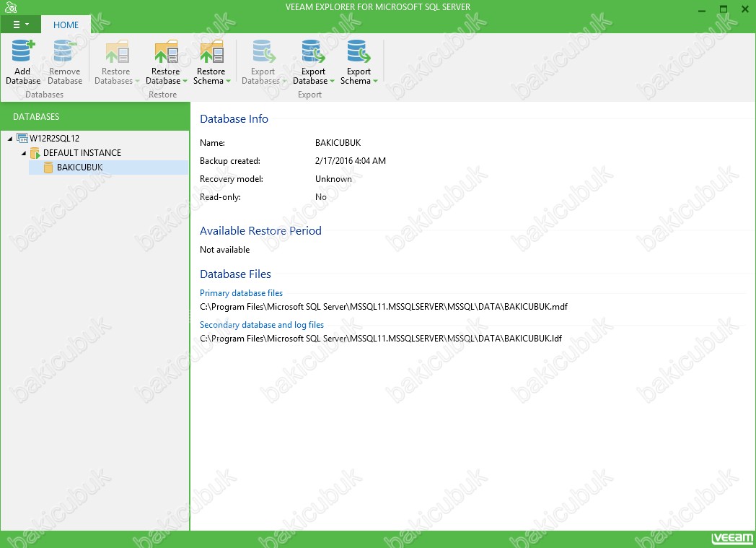Click the Export ribbon group label
This screenshot has height=548, width=756.
tap(309, 95)
